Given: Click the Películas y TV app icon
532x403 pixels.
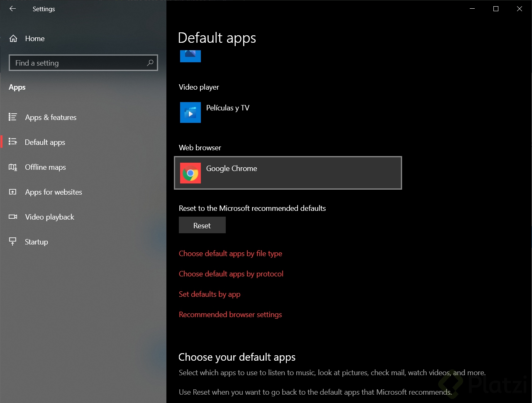Looking at the screenshot, I should [x=190, y=112].
